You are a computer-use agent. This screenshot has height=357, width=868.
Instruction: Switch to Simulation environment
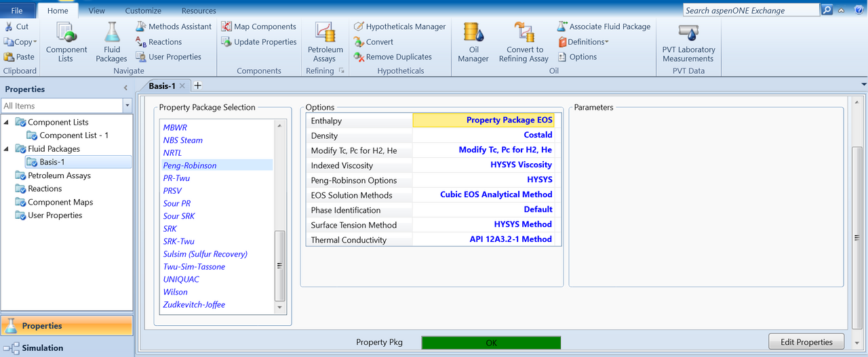point(66,348)
